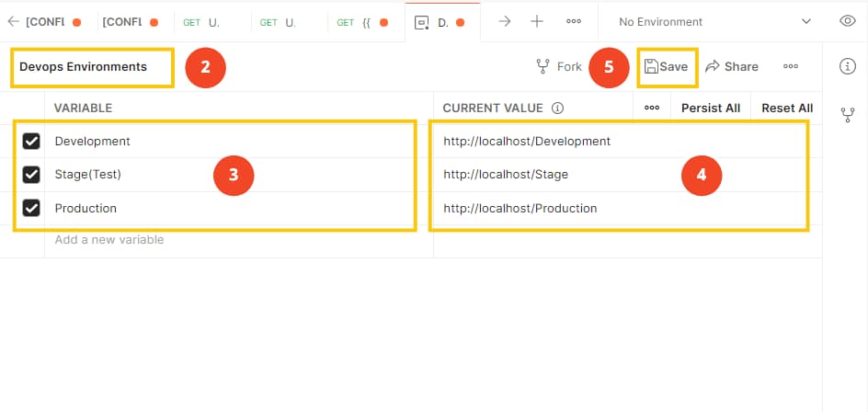Click the Fork button
The height and width of the screenshot is (412, 868).
click(559, 67)
